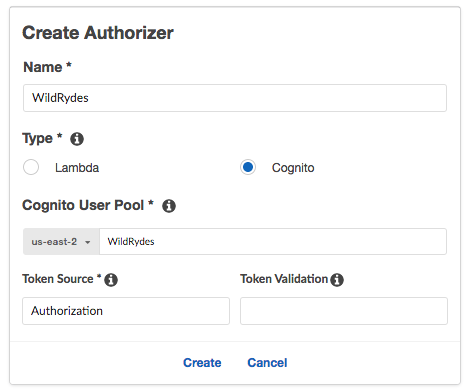Click the empty Token Validation field
The image size is (468, 392).
(344, 311)
